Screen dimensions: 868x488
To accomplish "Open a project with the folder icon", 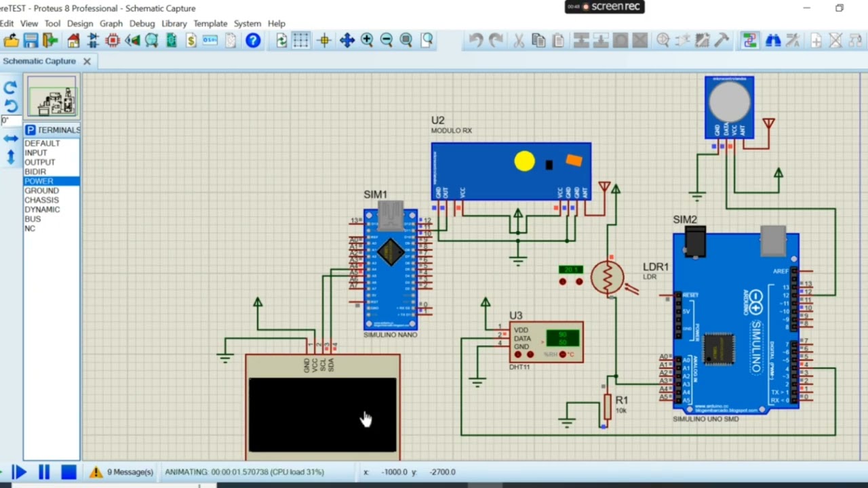I will (x=11, y=41).
